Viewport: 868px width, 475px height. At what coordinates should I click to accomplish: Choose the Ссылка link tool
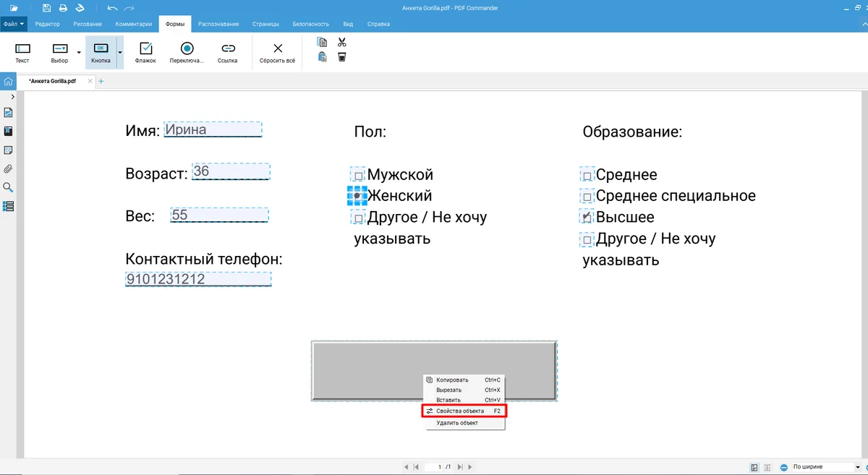[x=228, y=52]
